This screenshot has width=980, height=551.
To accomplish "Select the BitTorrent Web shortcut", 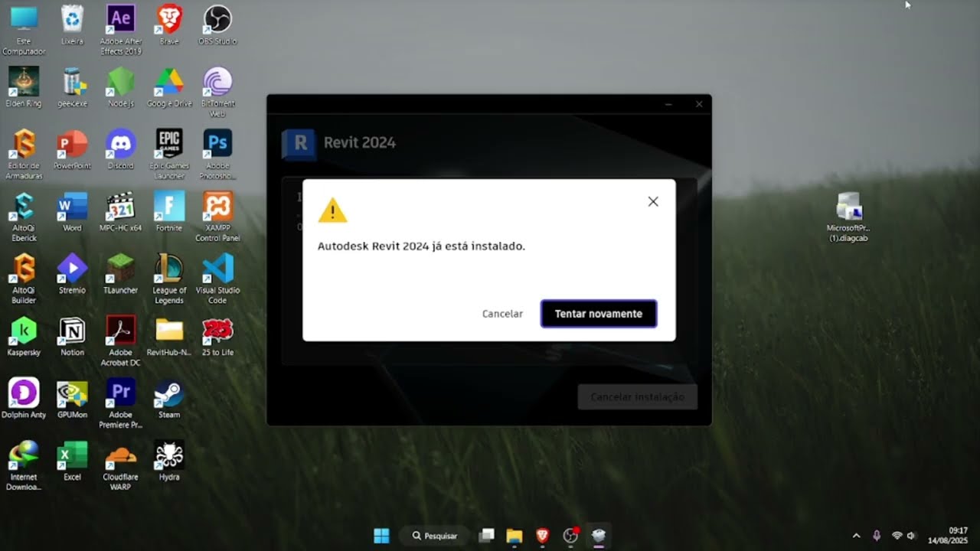I will (217, 93).
